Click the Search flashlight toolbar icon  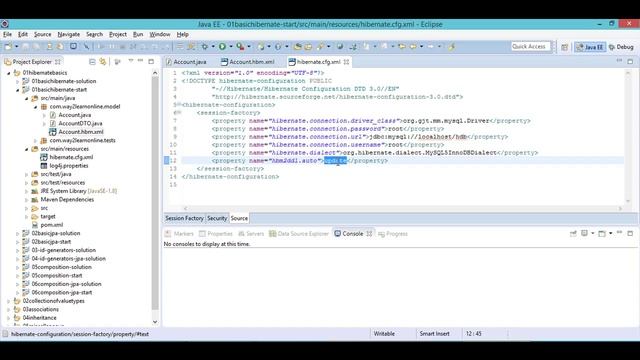point(320,47)
